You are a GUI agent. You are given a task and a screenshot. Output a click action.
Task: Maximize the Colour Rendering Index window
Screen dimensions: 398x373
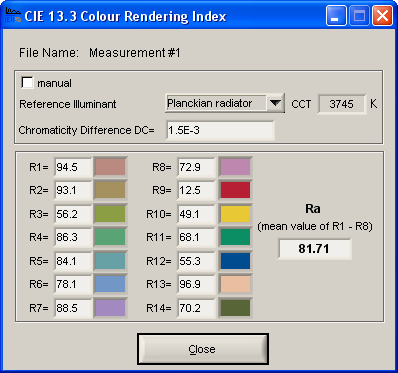(x=359, y=16)
